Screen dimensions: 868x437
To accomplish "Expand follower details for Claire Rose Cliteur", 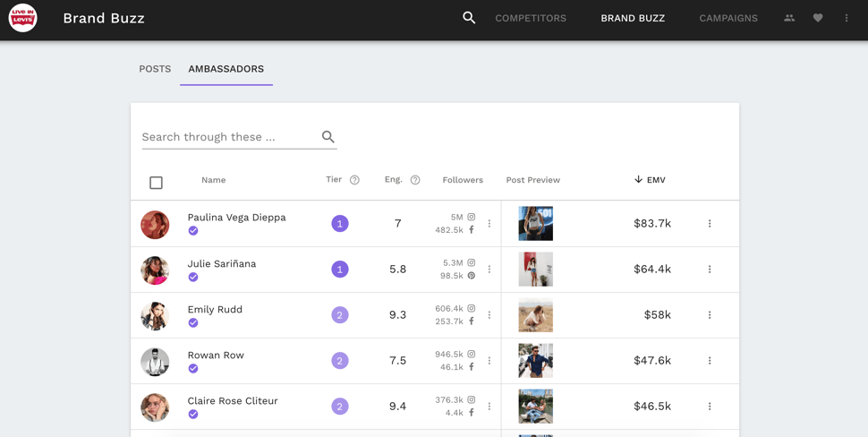I will pos(489,407).
